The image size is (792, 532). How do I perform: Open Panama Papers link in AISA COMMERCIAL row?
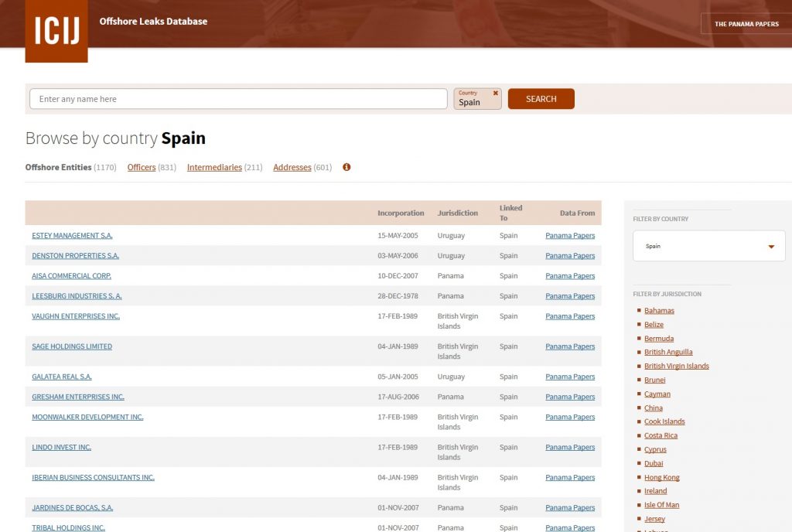(570, 275)
